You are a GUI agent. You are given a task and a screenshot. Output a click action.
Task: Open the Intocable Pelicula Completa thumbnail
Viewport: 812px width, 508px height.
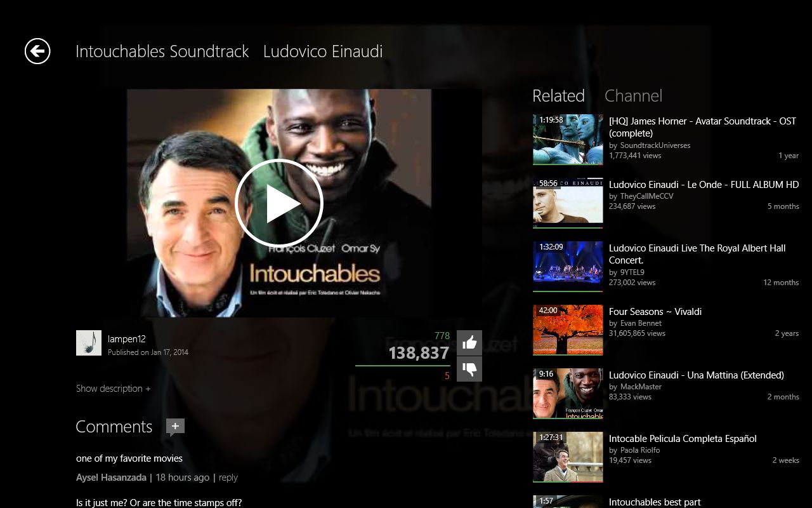point(568,457)
